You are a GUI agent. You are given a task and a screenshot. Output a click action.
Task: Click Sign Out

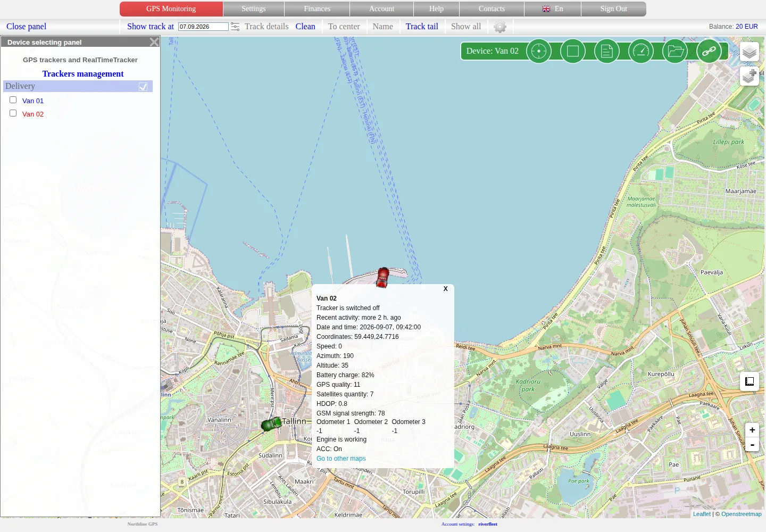(x=614, y=9)
